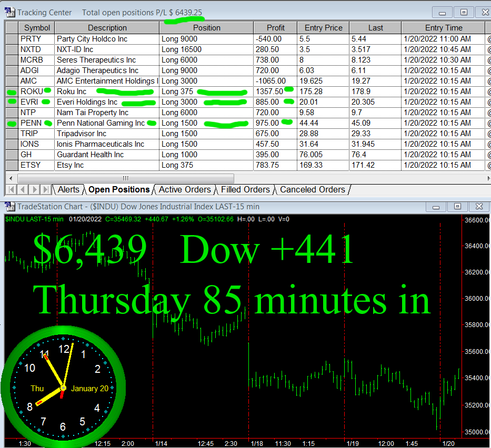491x448 pixels.
Task: Open the Filled Orders tab
Action: (245, 190)
